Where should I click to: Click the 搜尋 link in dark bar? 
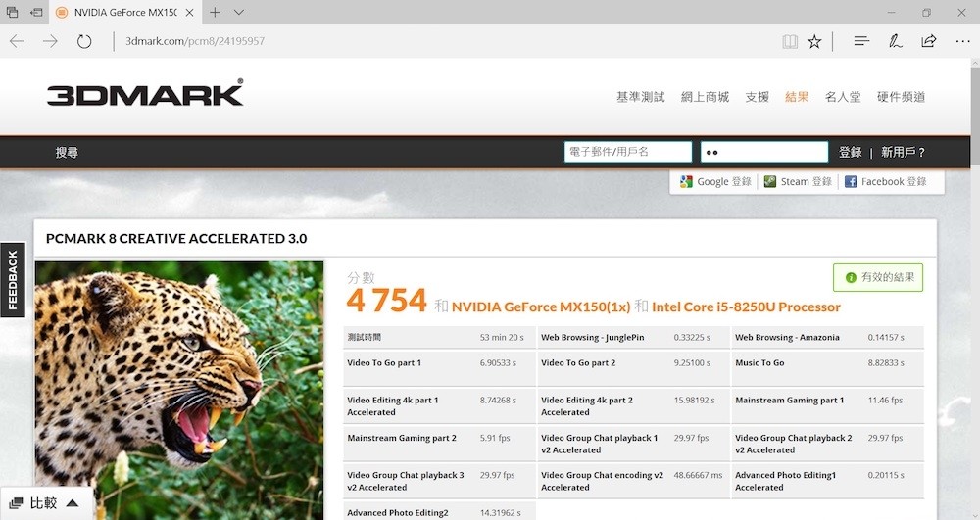tap(67, 153)
